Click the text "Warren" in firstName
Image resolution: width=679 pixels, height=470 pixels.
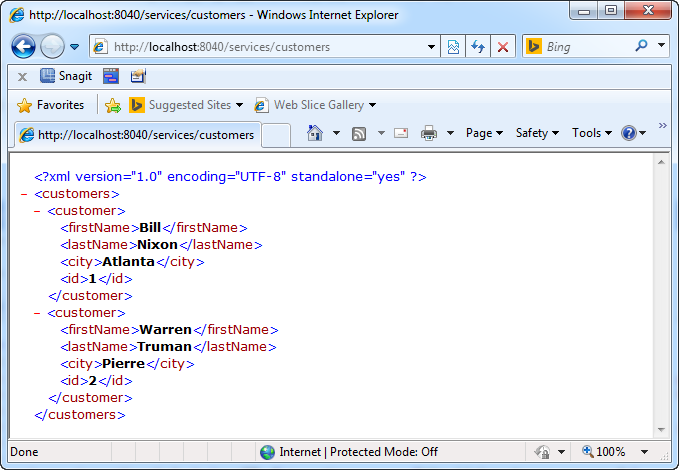(165, 330)
